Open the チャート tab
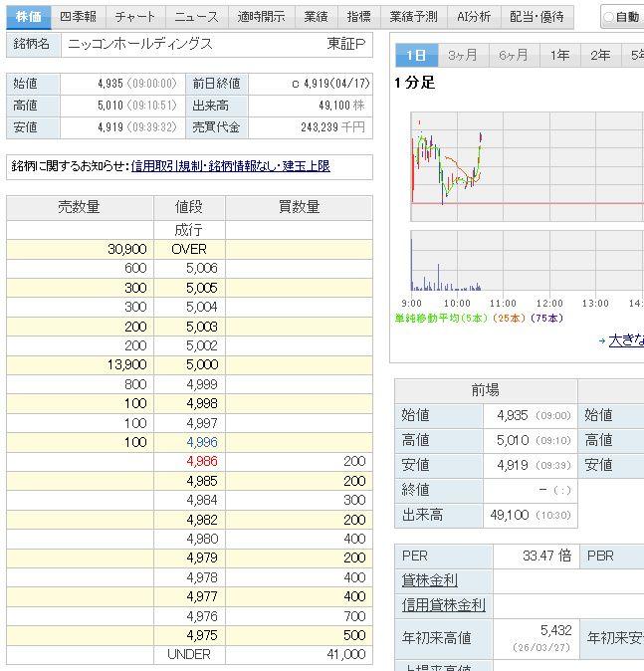 click(x=134, y=17)
